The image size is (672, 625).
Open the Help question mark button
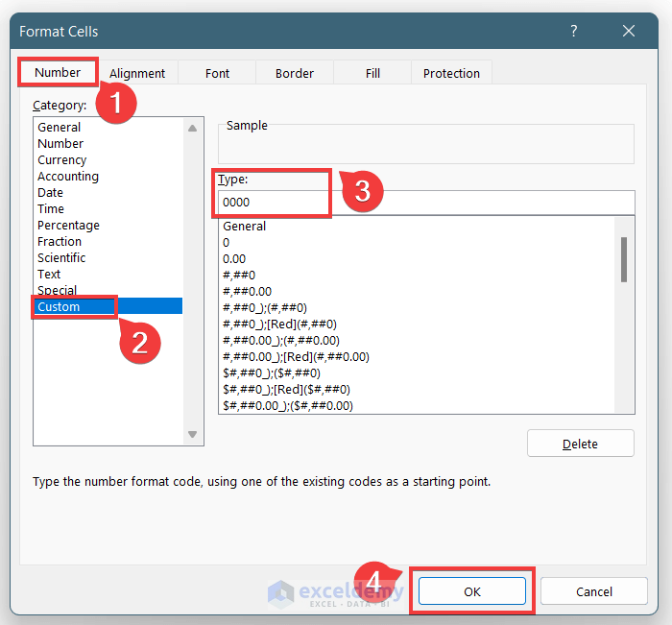point(574,31)
